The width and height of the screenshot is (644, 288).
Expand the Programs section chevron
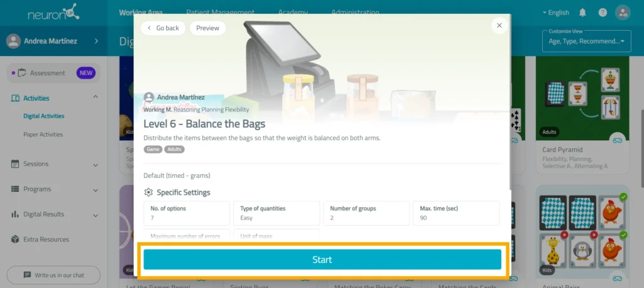(96, 191)
